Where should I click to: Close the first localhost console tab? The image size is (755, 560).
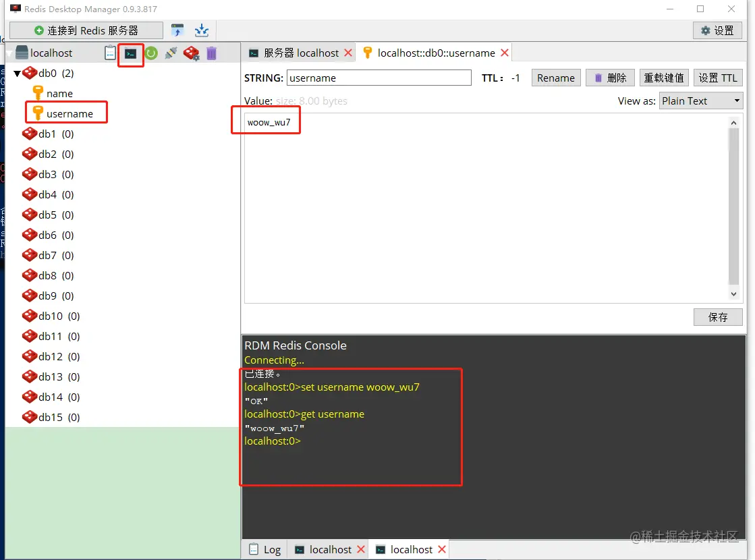click(361, 549)
